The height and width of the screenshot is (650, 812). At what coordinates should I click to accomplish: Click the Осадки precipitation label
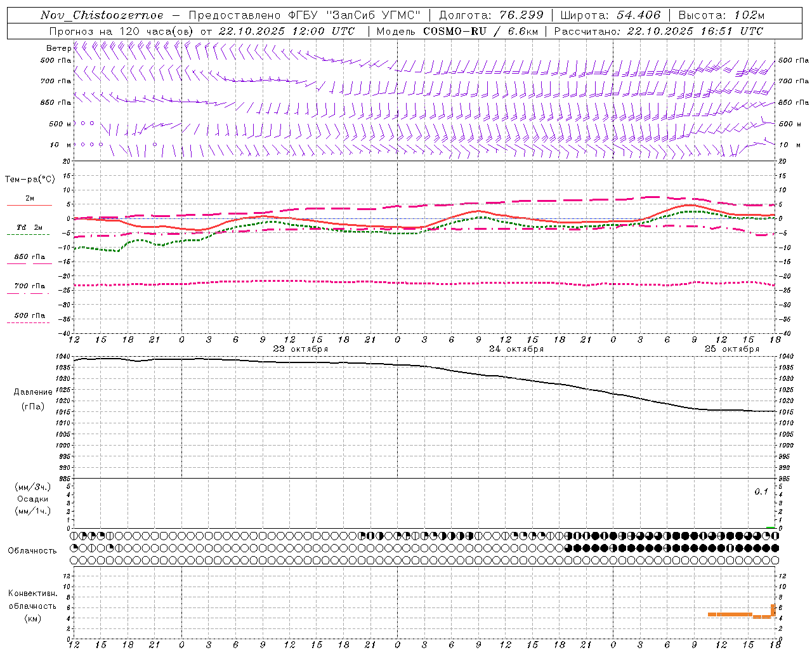[33, 499]
